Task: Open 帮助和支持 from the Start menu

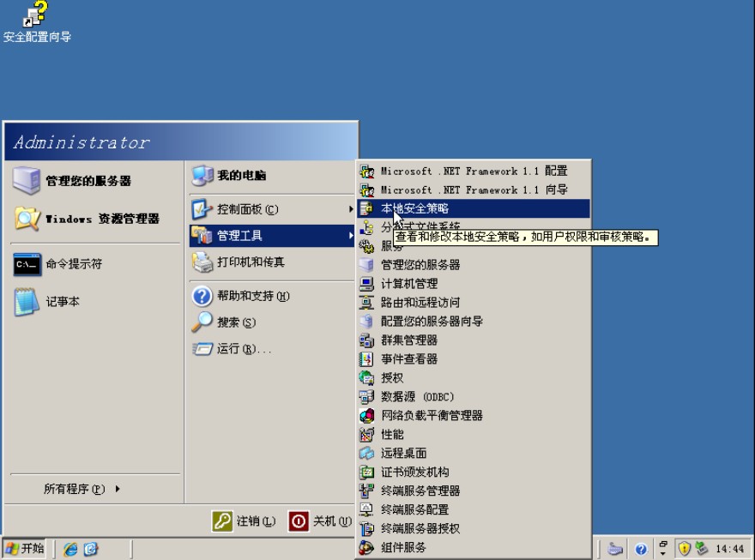Action: click(x=272, y=296)
